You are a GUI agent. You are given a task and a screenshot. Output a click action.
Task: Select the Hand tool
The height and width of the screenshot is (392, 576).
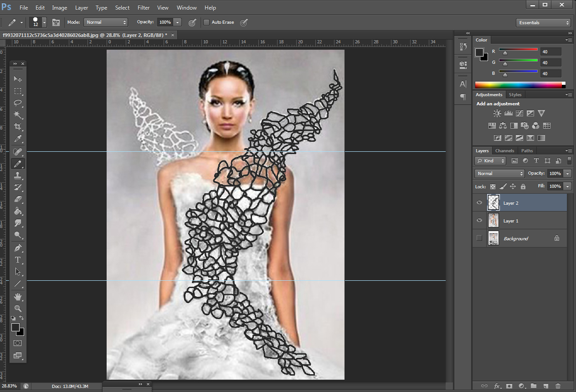point(18,297)
